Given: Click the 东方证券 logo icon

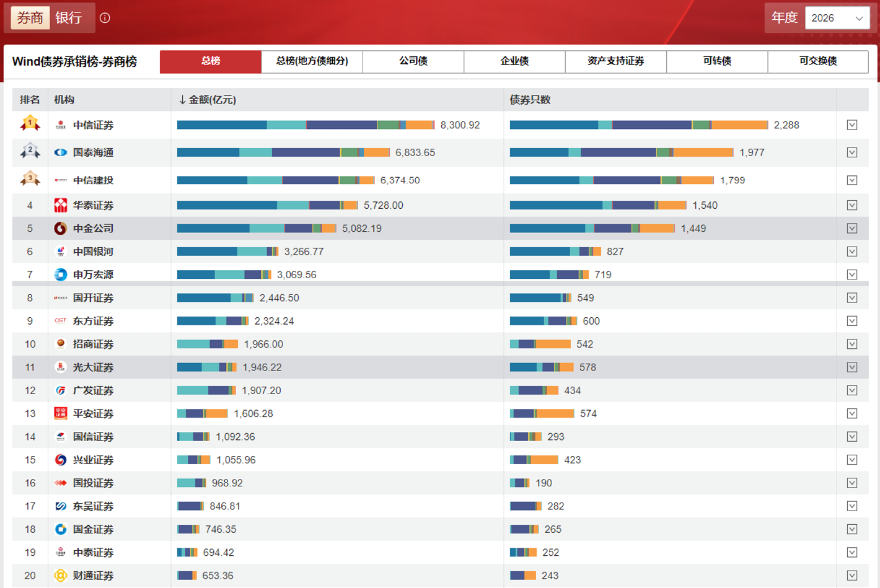Looking at the screenshot, I should coord(60,321).
